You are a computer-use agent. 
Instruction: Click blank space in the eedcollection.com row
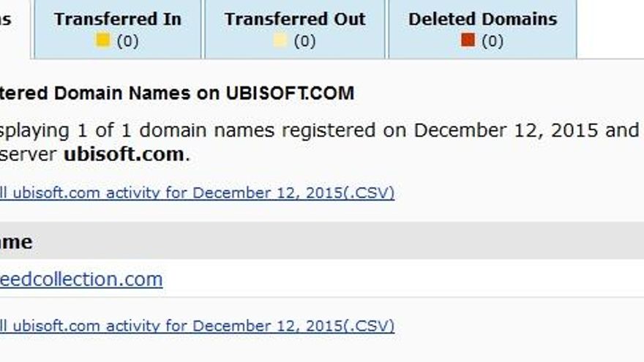pyautogui.click(x=402, y=279)
